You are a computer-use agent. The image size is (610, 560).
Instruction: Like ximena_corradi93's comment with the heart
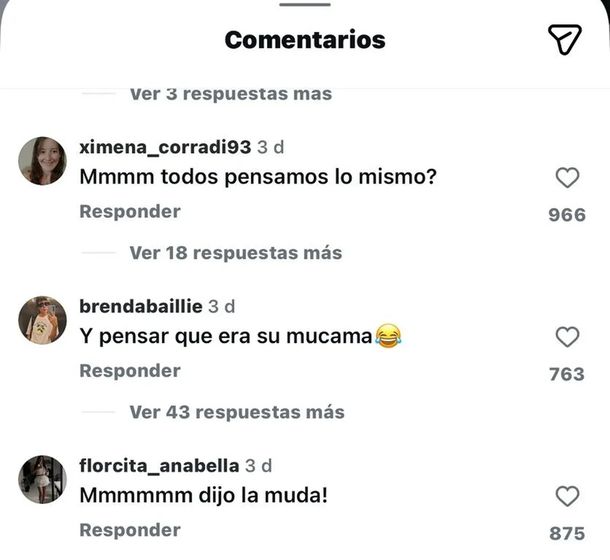567,178
